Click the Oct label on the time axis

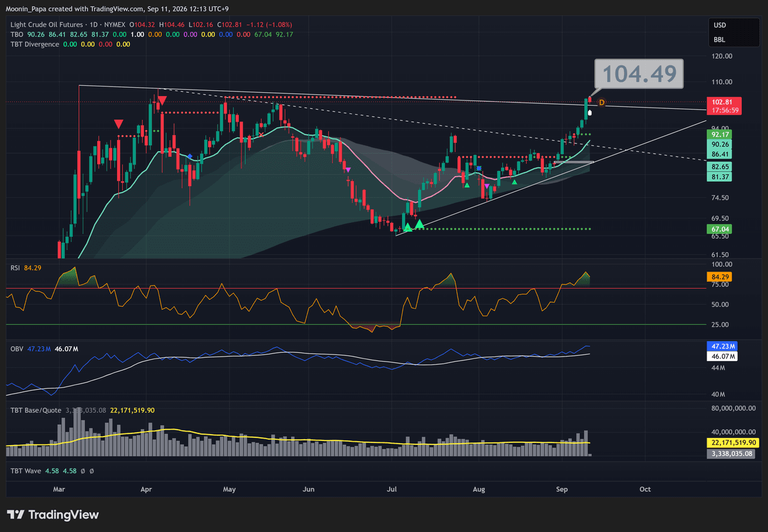pos(645,489)
